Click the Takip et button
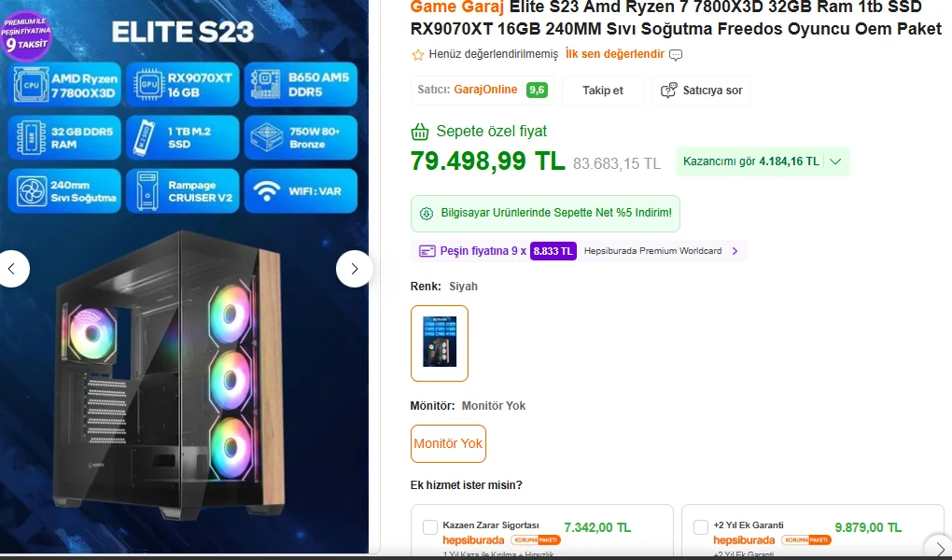Viewport: 952px width, 560px height. tap(603, 91)
